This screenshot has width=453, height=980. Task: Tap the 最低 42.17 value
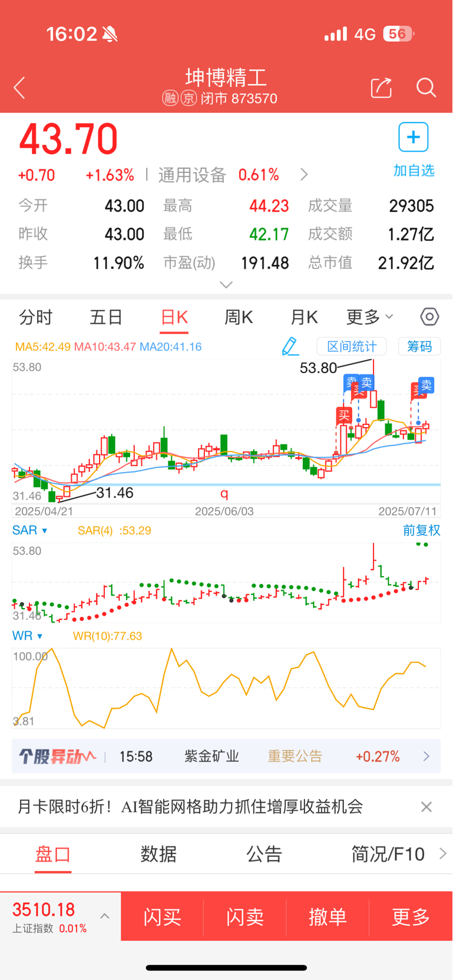(x=269, y=234)
